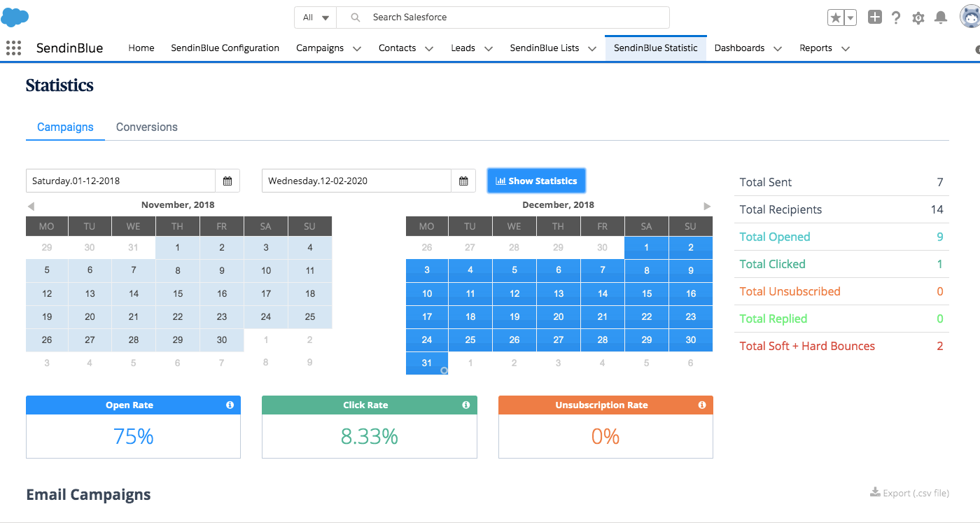The width and height of the screenshot is (980, 523).
Task: Expand the SendinBlue Lists dropdown arrow
Action: 592,48
